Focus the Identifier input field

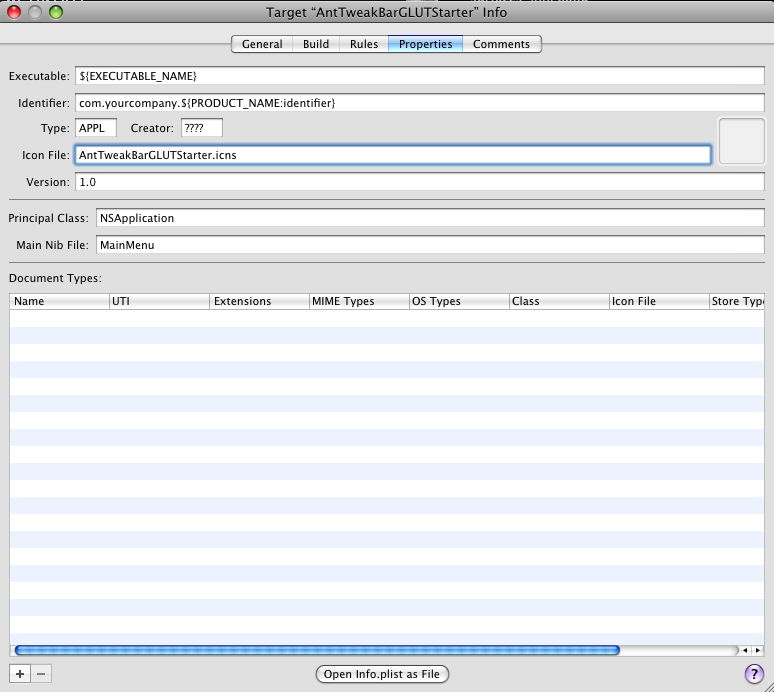pos(420,103)
